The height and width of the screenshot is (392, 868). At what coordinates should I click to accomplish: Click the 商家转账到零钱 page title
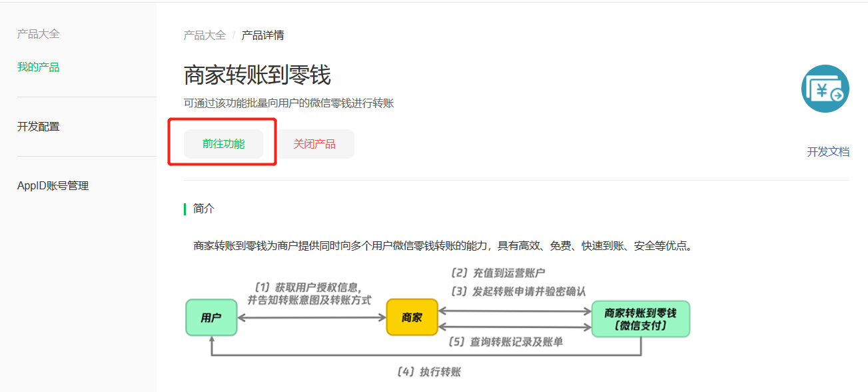click(257, 75)
